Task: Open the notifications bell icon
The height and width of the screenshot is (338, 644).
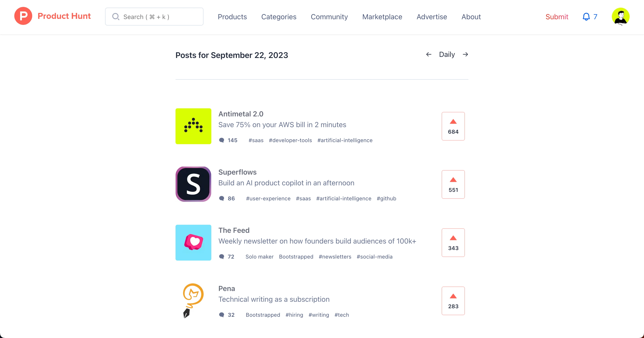Action: tap(586, 17)
